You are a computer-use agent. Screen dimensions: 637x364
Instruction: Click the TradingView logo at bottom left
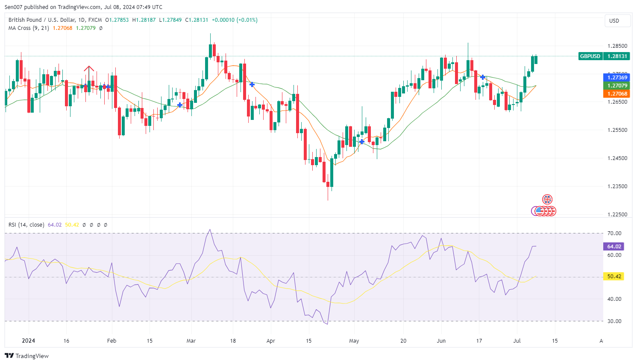(26, 356)
